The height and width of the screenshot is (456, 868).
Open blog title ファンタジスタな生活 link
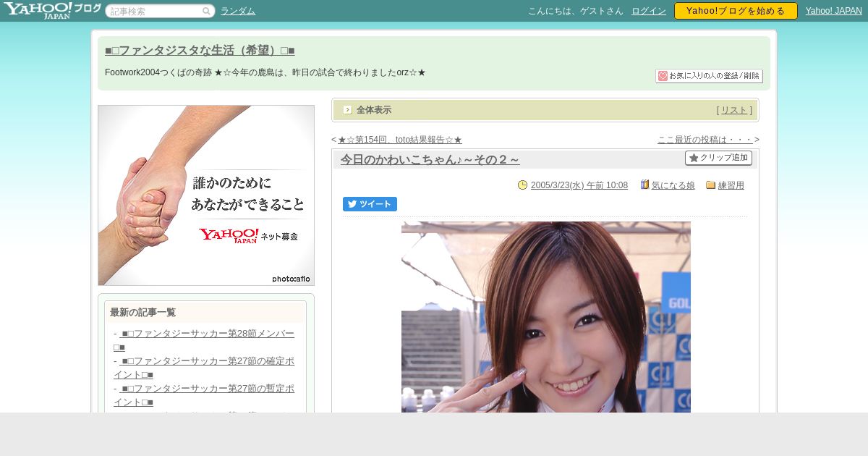(x=200, y=51)
